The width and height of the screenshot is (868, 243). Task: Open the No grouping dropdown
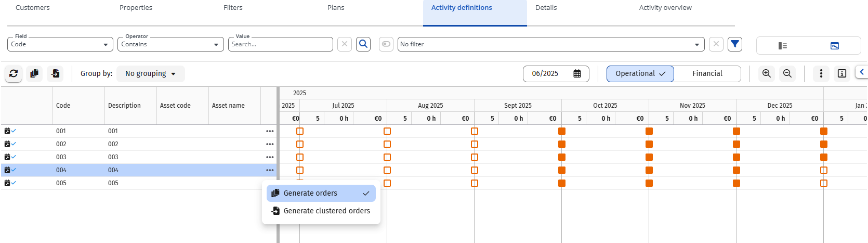(150, 74)
